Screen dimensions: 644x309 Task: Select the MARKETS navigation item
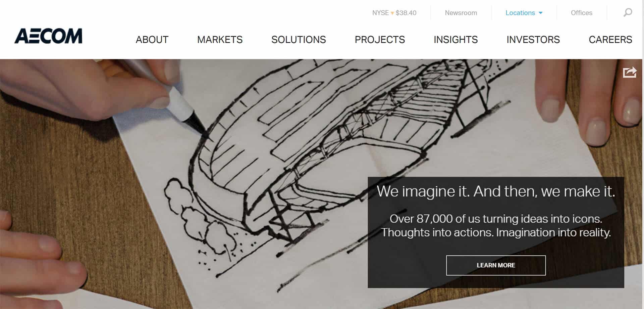[x=220, y=40]
